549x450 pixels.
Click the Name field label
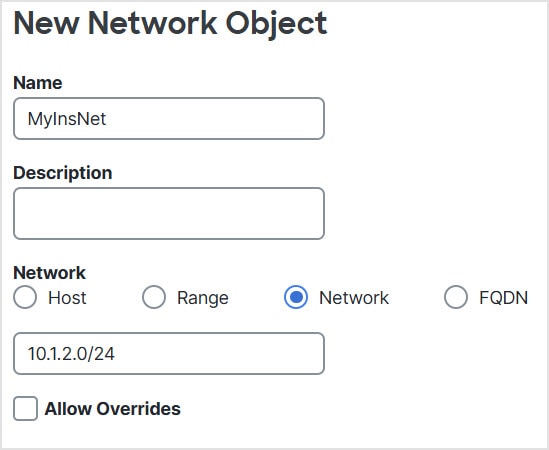pyautogui.click(x=38, y=83)
